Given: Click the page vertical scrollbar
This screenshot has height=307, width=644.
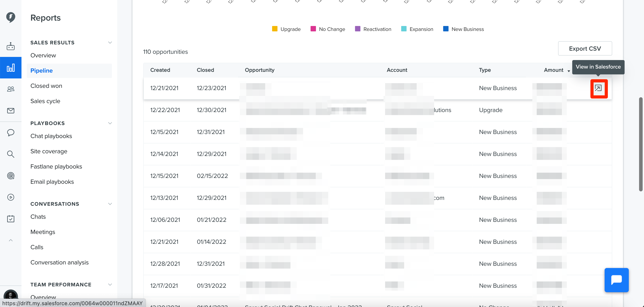Looking at the screenshot, I should click(640, 144).
